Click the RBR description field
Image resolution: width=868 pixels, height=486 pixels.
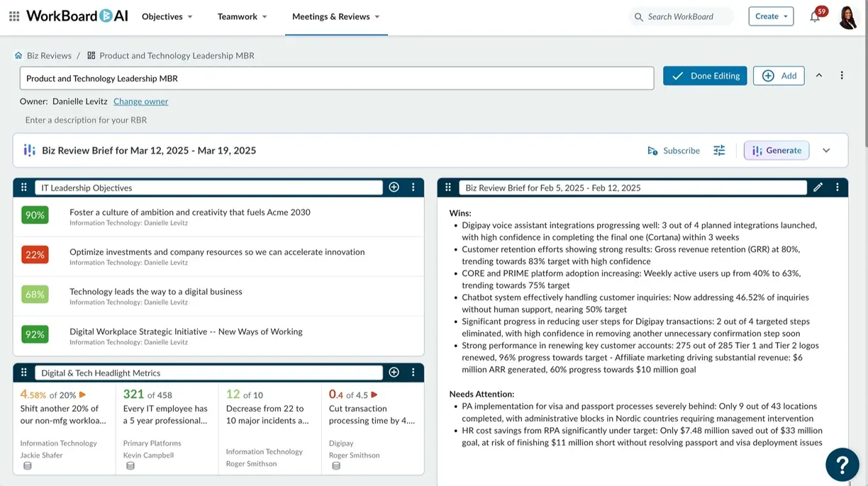click(x=86, y=120)
